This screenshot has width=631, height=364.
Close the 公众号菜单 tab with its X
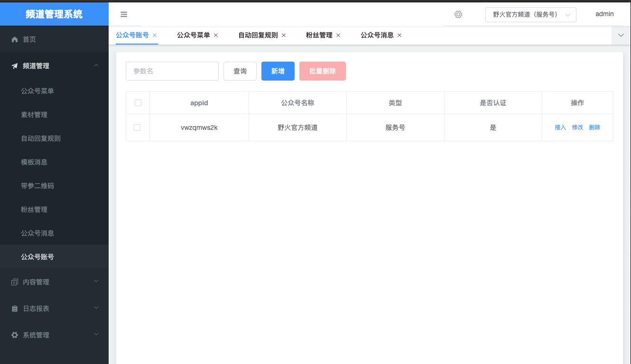216,35
